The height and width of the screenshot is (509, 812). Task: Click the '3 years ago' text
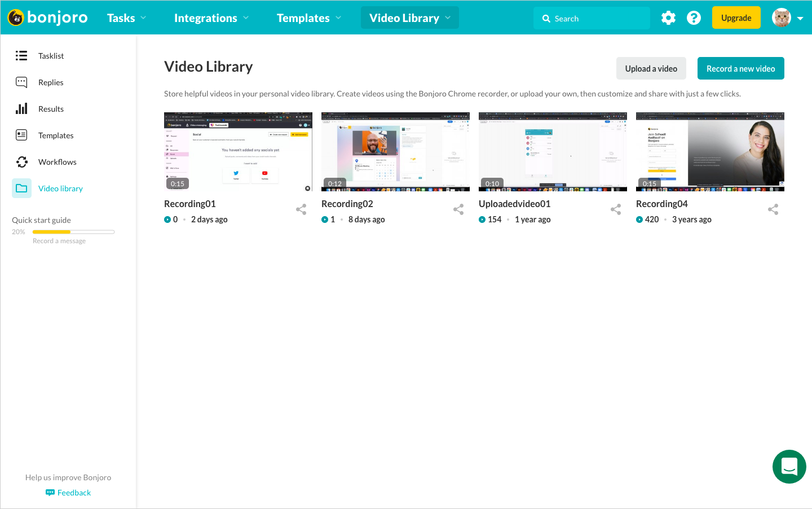[x=692, y=220]
